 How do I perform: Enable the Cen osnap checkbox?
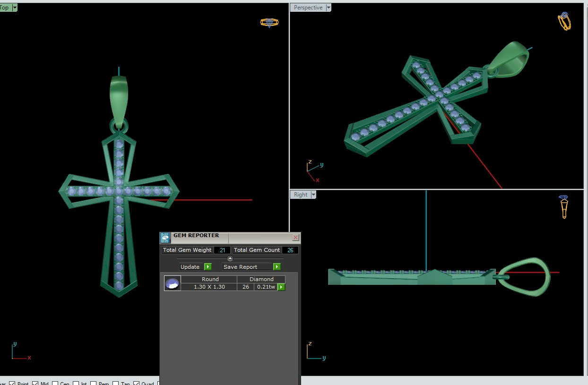point(55,383)
